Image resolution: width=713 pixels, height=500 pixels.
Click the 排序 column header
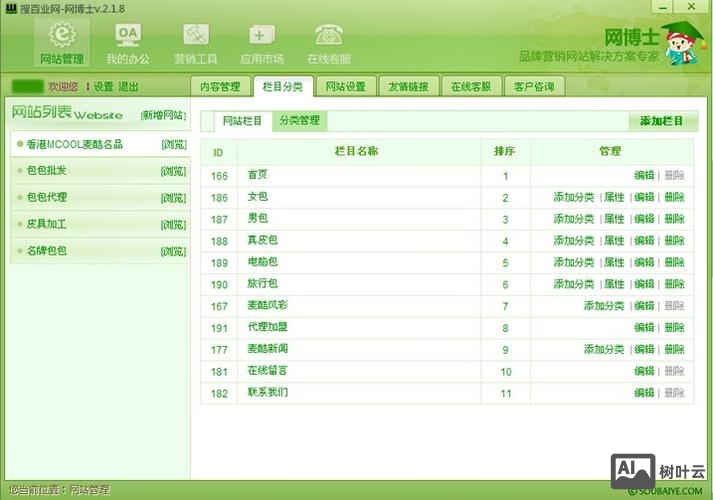pos(505,151)
